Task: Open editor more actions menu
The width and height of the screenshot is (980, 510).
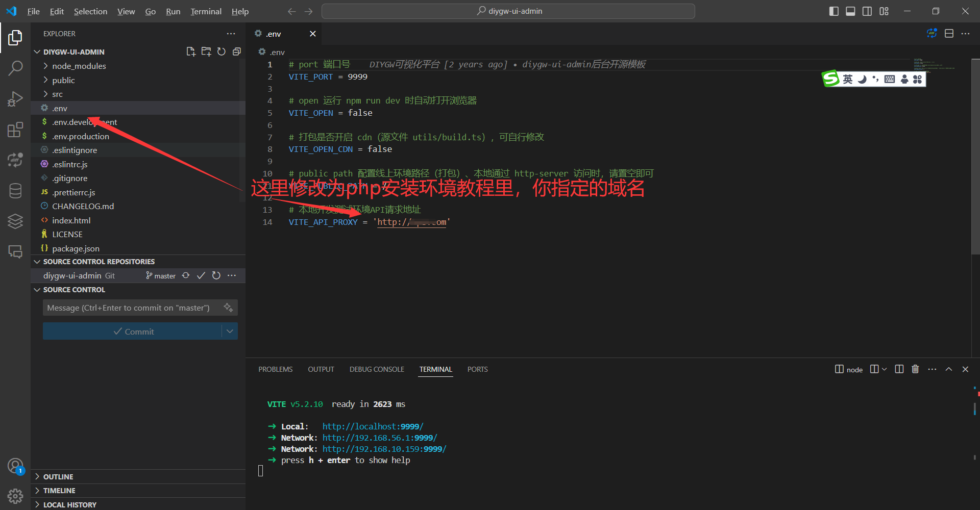Action: 965,34
